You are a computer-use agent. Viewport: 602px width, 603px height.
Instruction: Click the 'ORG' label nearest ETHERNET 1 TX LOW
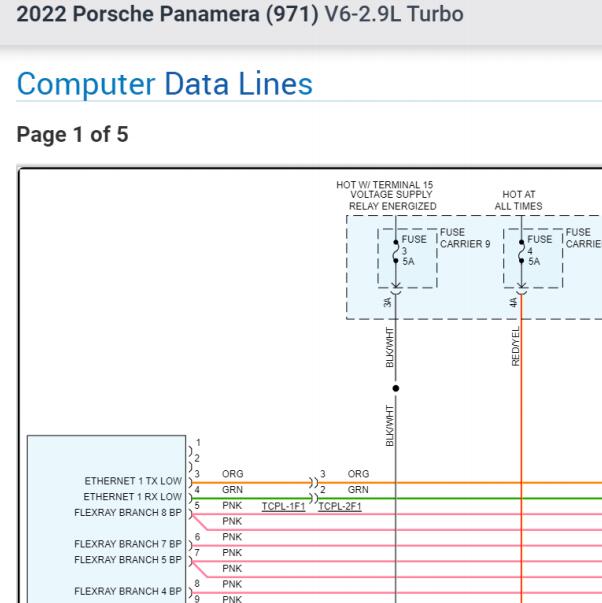click(233, 474)
